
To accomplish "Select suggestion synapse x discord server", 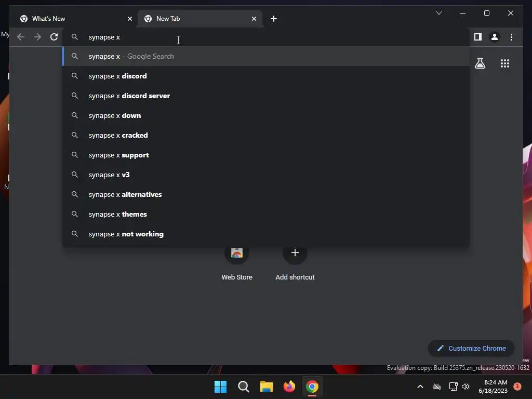I will pyautogui.click(x=267, y=96).
